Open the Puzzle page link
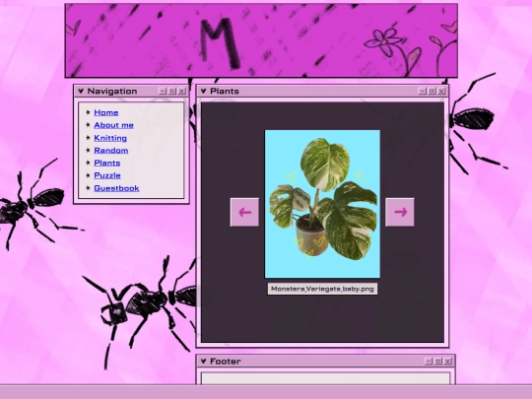 tap(107, 175)
